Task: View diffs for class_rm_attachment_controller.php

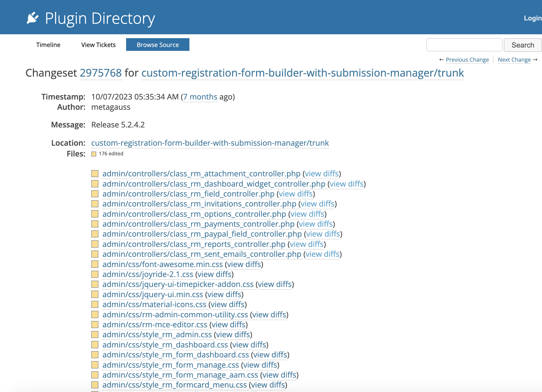Action: pos(322,174)
